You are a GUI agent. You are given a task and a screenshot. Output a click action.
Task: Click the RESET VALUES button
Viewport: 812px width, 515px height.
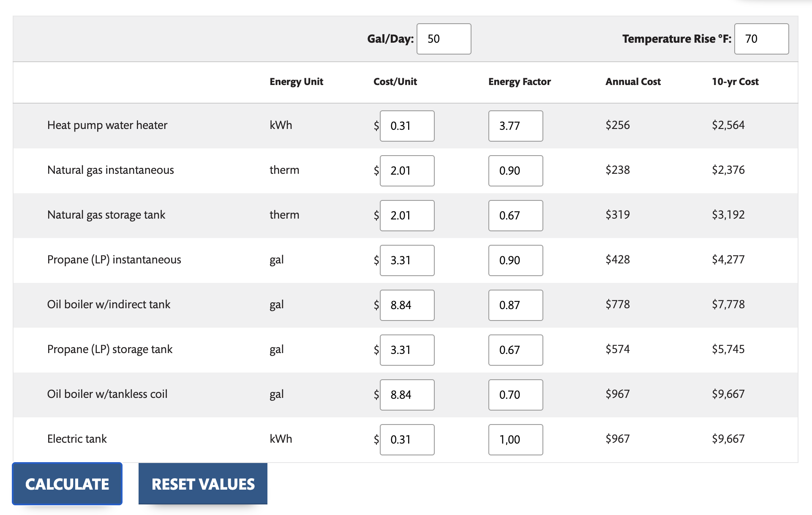coord(203,484)
